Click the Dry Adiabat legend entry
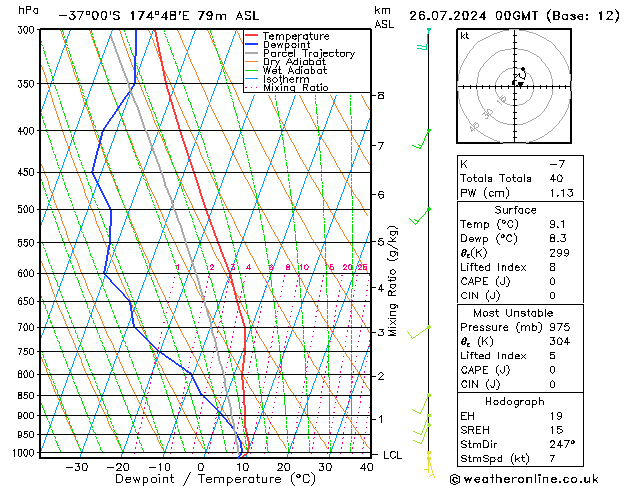 coord(294,62)
